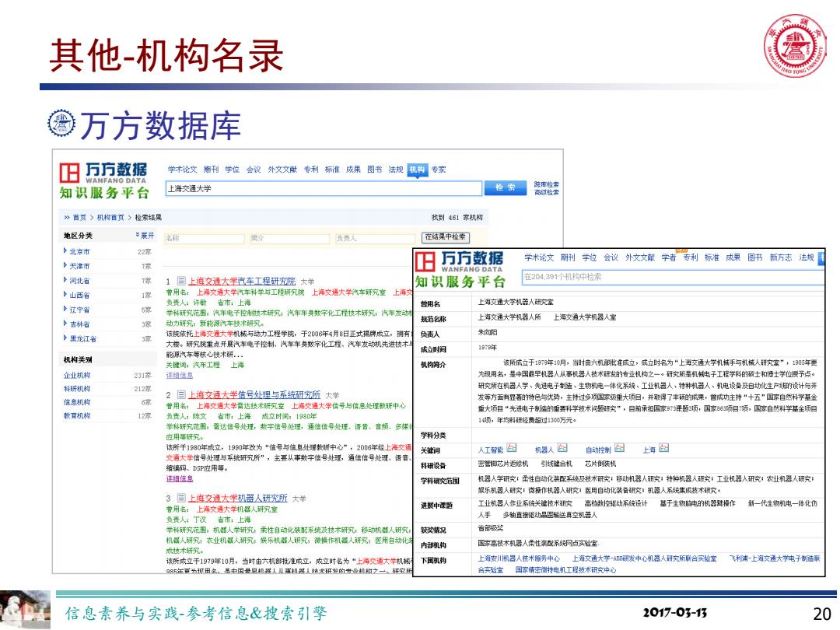Open result 上海交通大学机器人研究所
840x630 pixels.
coord(237,499)
